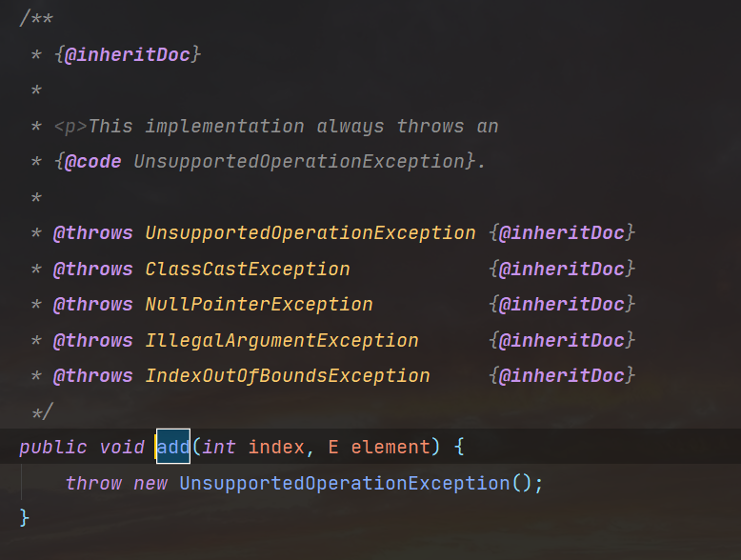Click the Javadoc opening /** marker
Viewport: 741px width, 560px height.
click(36, 19)
